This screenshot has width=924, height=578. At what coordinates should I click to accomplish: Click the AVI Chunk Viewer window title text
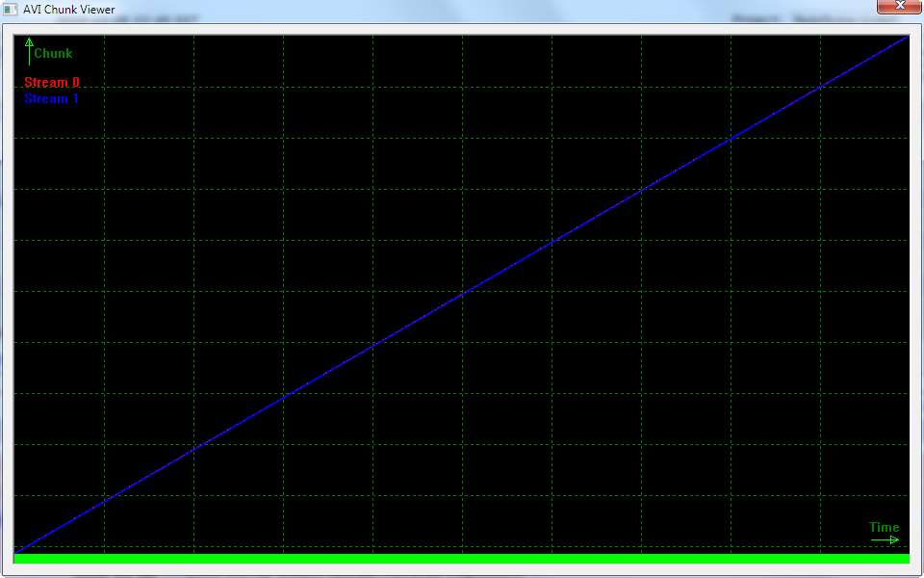(x=69, y=10)
